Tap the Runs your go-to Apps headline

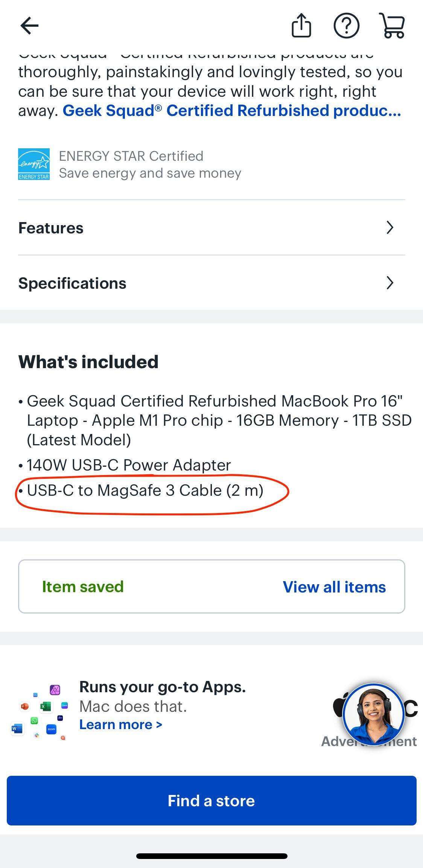(x=162, y=687)
